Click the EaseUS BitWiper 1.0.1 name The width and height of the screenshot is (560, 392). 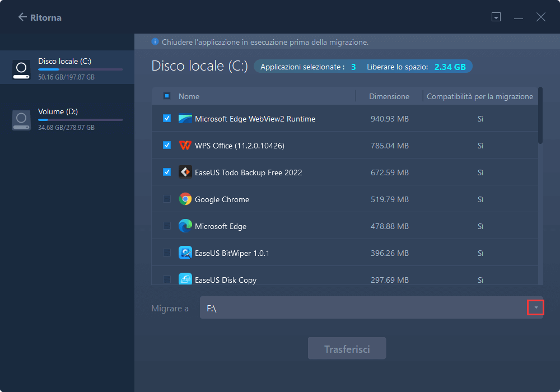click(x=232, y=253)
